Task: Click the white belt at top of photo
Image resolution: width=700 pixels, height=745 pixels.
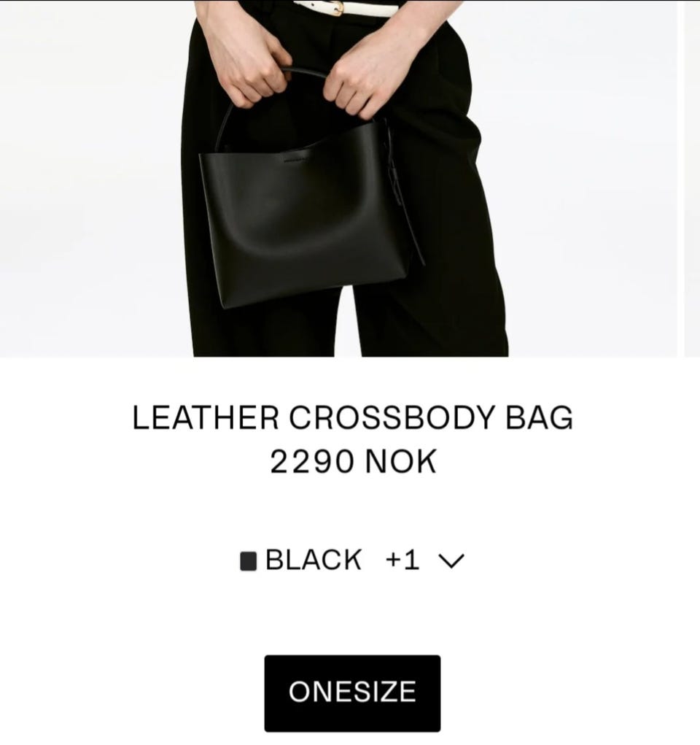Action: coord(346,8)
